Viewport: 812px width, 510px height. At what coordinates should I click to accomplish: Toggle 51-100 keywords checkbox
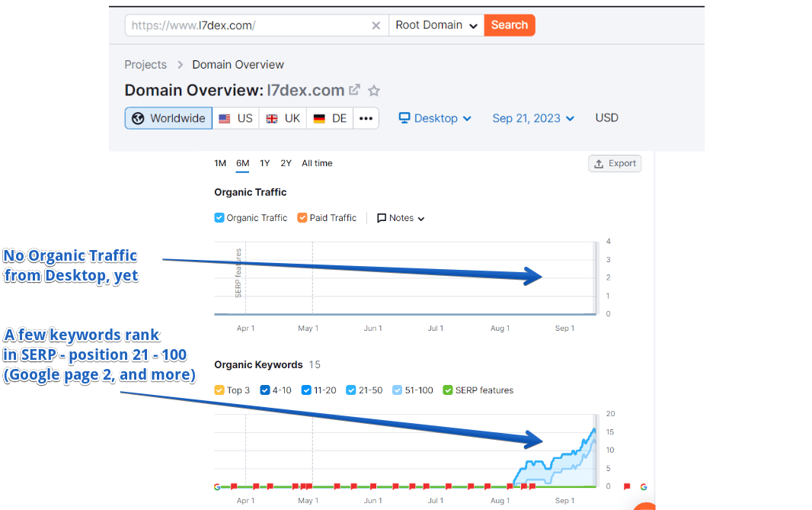pyautogui.click(x=397, y=390)
